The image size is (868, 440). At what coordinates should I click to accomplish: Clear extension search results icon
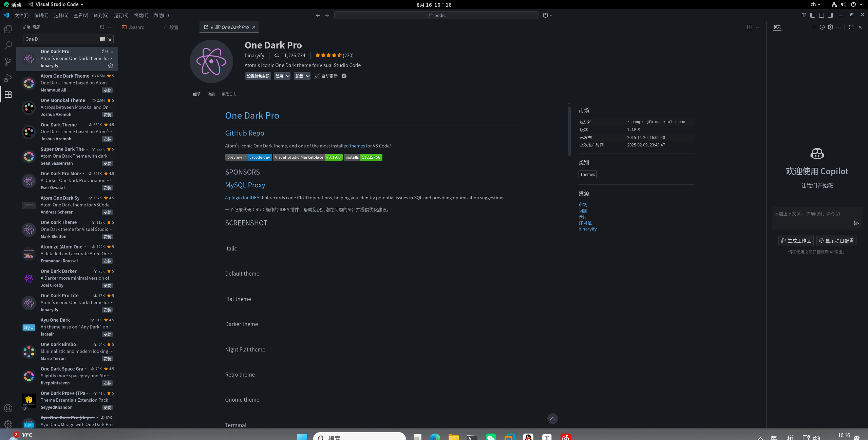point(102,39)
